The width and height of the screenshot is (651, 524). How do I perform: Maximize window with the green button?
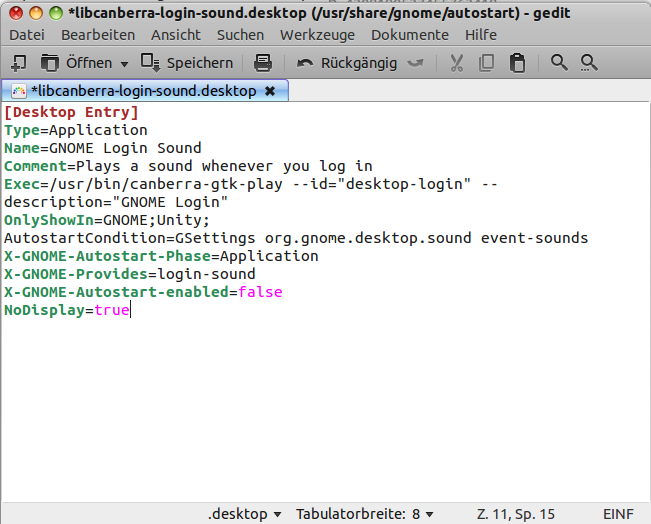click(x=56, y=13)
